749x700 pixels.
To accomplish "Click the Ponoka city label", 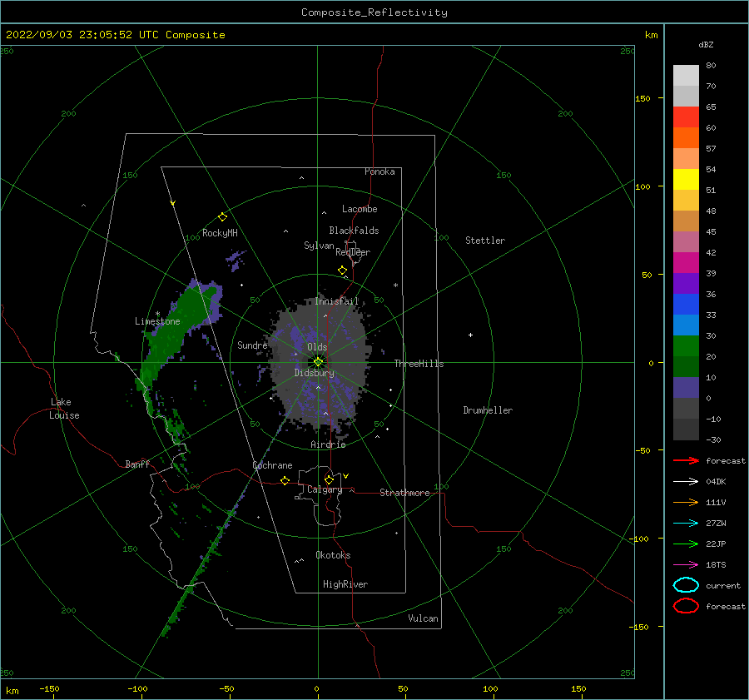I will tap(379, 171).
